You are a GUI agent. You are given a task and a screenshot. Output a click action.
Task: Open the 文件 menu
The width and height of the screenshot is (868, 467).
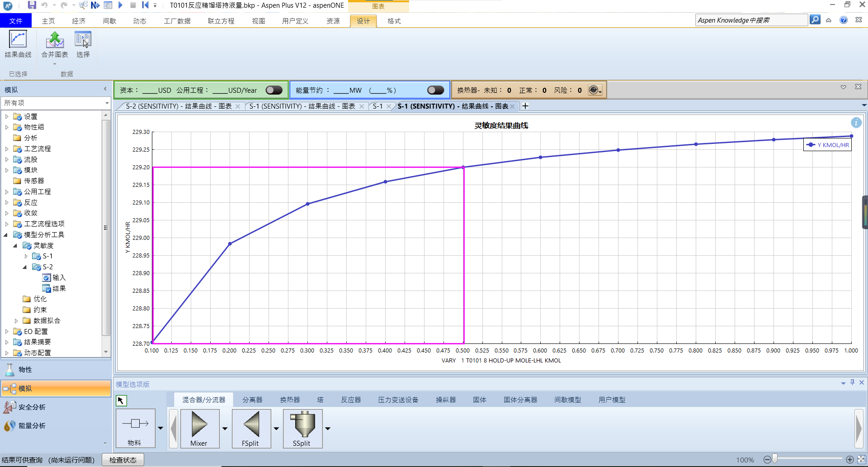16,21
